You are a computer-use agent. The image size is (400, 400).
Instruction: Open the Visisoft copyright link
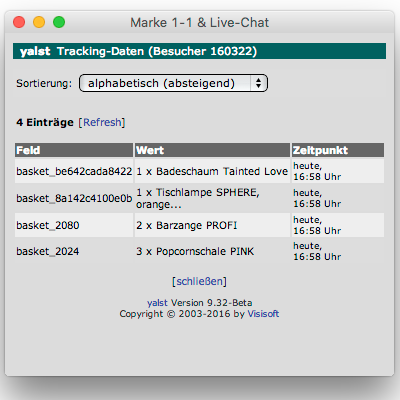(x=263, y=314)
